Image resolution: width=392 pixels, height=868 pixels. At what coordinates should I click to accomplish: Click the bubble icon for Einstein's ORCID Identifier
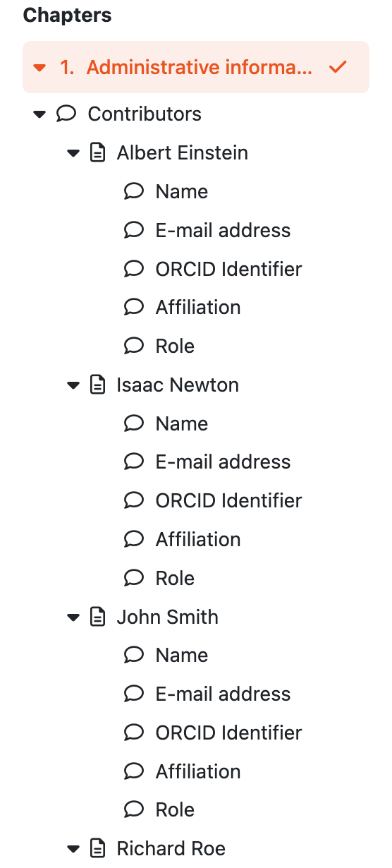[x=134, y=269]
